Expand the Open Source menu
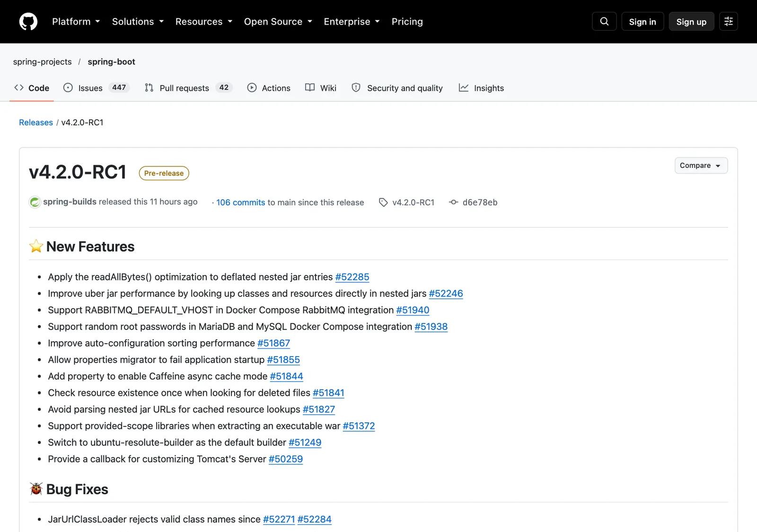 tap(278, 22)
